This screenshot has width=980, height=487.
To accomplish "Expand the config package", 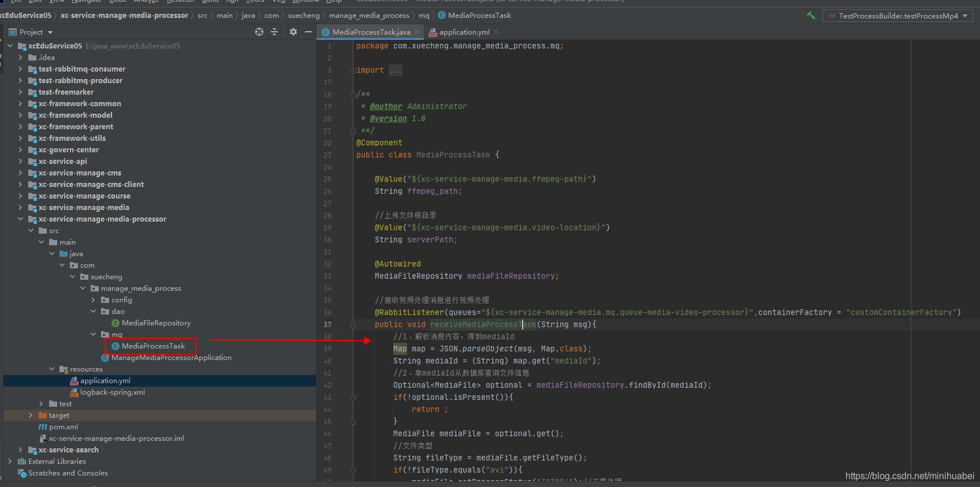I will pos(93,299).
